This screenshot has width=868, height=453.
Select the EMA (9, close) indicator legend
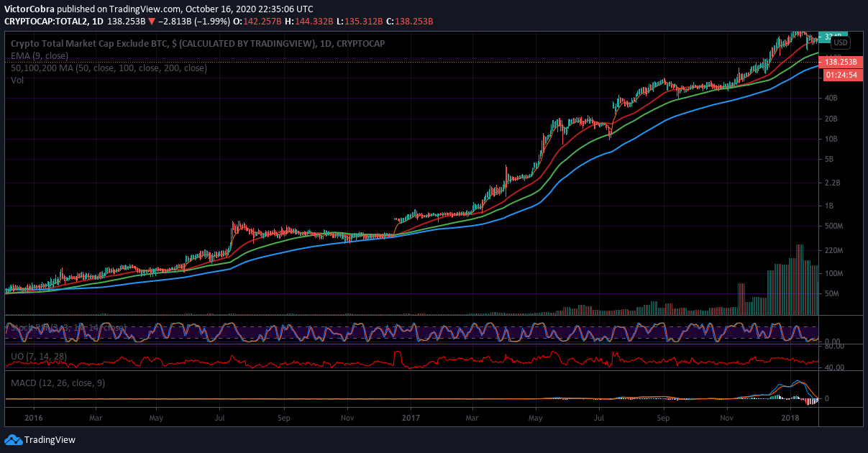click(x=40, y=56)
